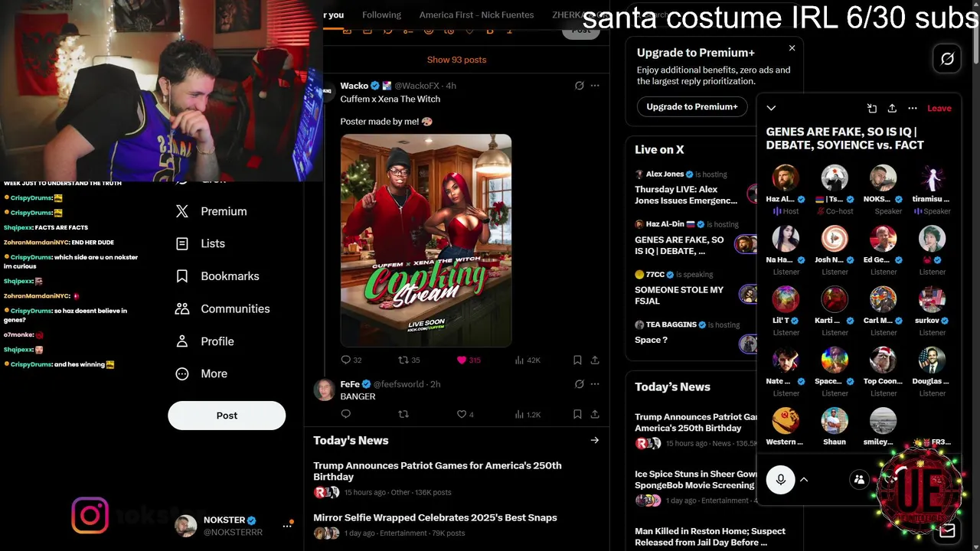Screen dimensions: 980x551
Task: Open Grok action on Wacko's post
Action: 579,86
